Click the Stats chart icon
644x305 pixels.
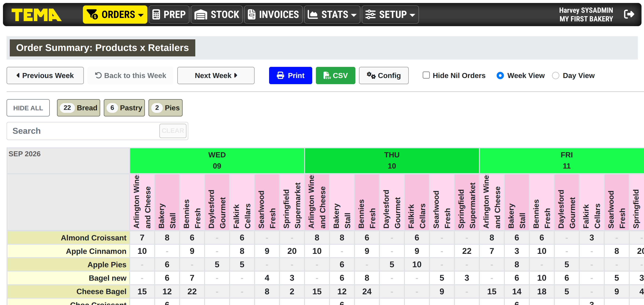pos(312,15)
